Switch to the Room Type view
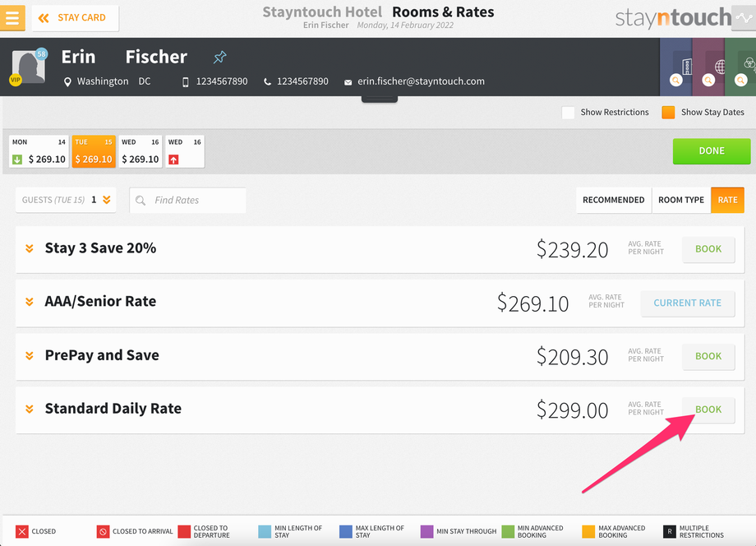Image resolution: width=756 pixels, height=546 pixels. [681, 200]
